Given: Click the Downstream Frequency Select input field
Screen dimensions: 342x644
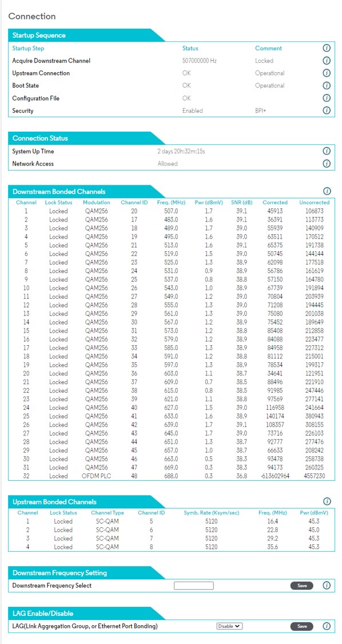Looking at the screenshot, I should tap(194, 585).
